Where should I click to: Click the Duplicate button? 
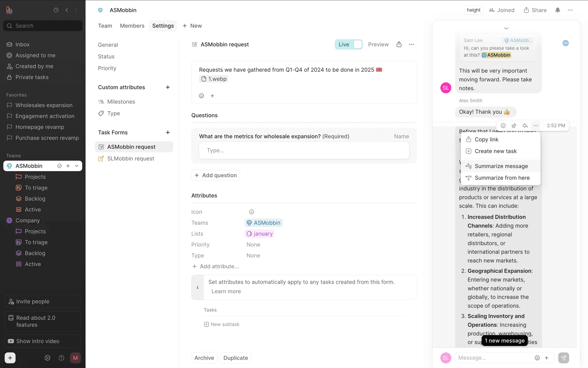(x=236, y=358)
